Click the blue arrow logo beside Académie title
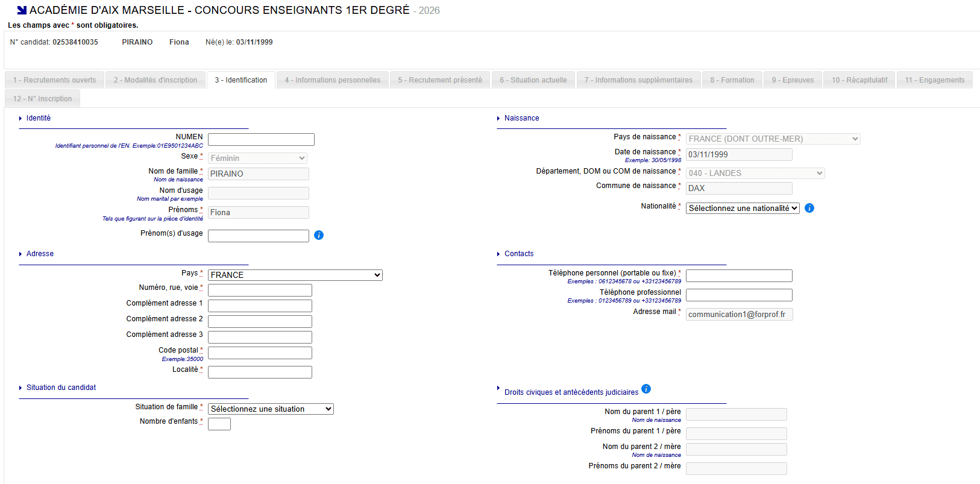The image size is (980, 484). point(22,10)
